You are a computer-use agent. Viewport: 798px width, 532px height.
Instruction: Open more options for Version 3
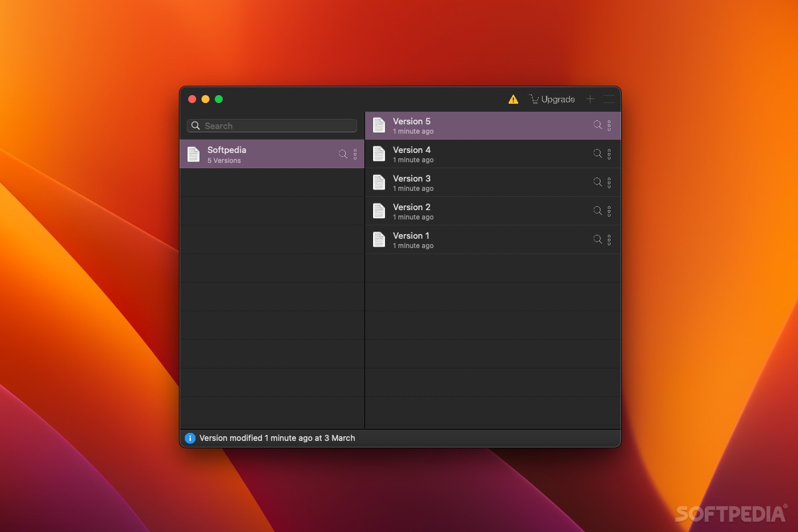point(609,182)
